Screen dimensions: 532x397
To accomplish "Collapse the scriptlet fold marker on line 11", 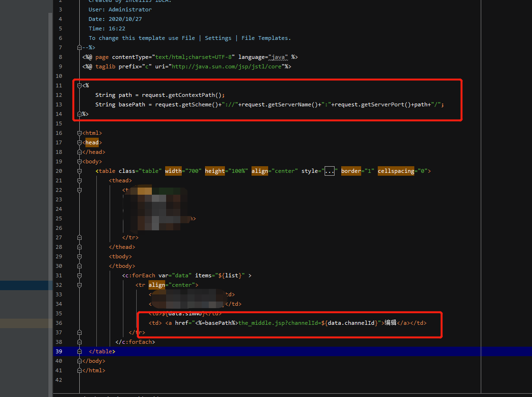I will click(79, 85).
